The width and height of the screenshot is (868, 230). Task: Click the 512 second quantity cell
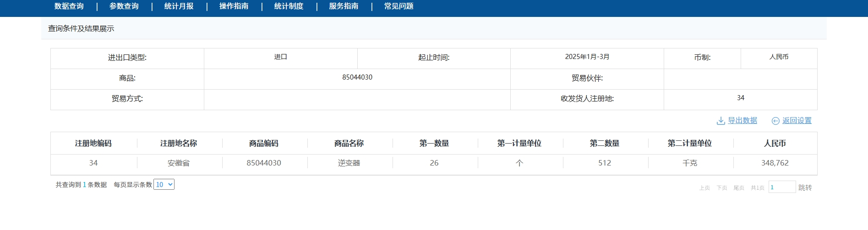[605, 163]
